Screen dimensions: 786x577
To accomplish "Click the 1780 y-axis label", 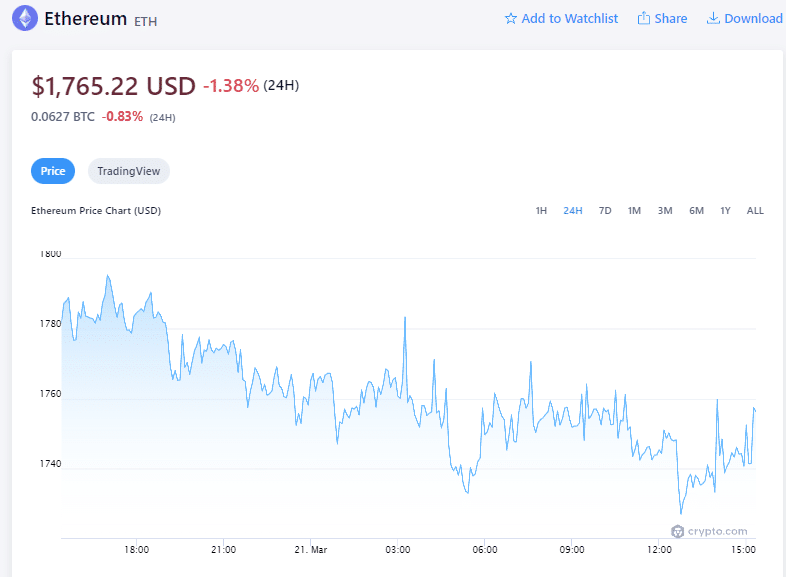I will point(50,324).
